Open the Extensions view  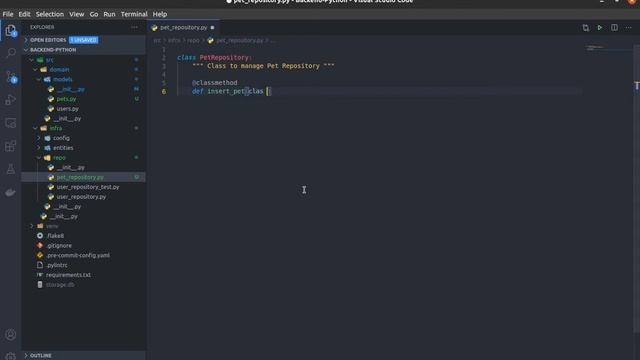tap(11, 146)
